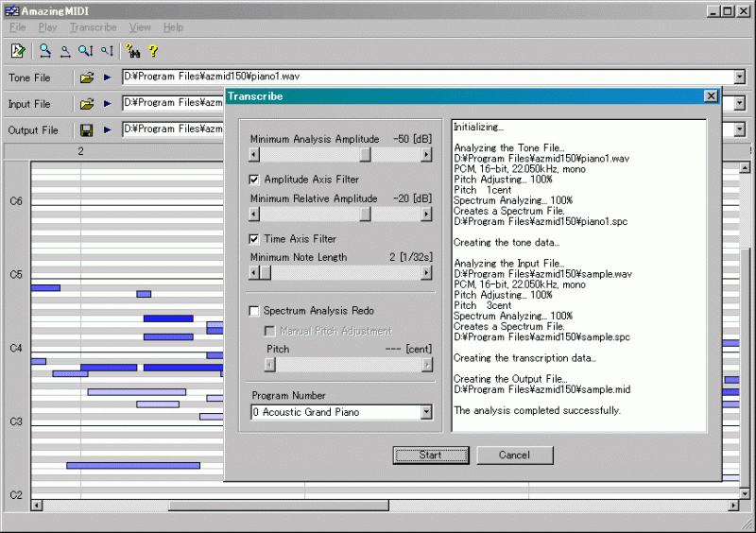The image size is (756, 533).
Task: Open the View menu
Action: coord(140,27)
